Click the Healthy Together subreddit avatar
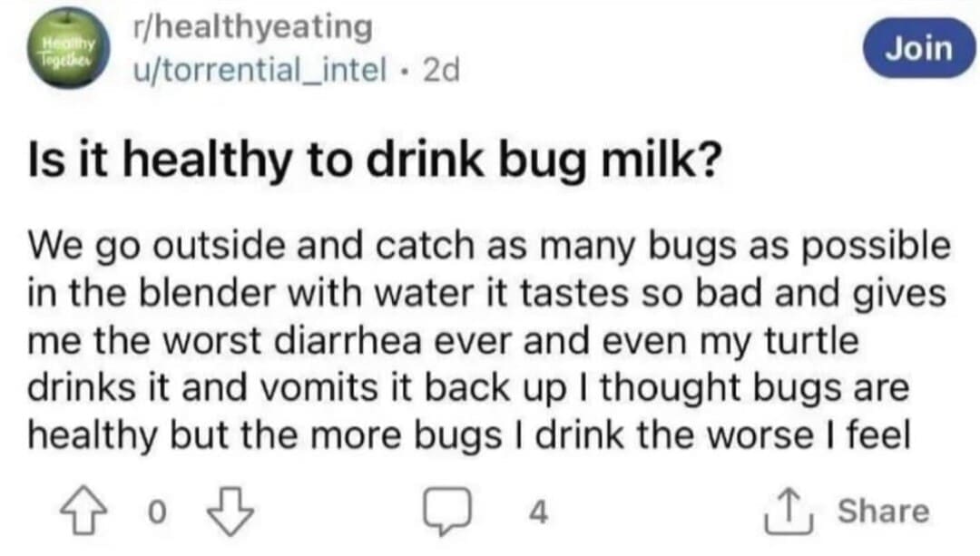 click(x=70, y=49)
